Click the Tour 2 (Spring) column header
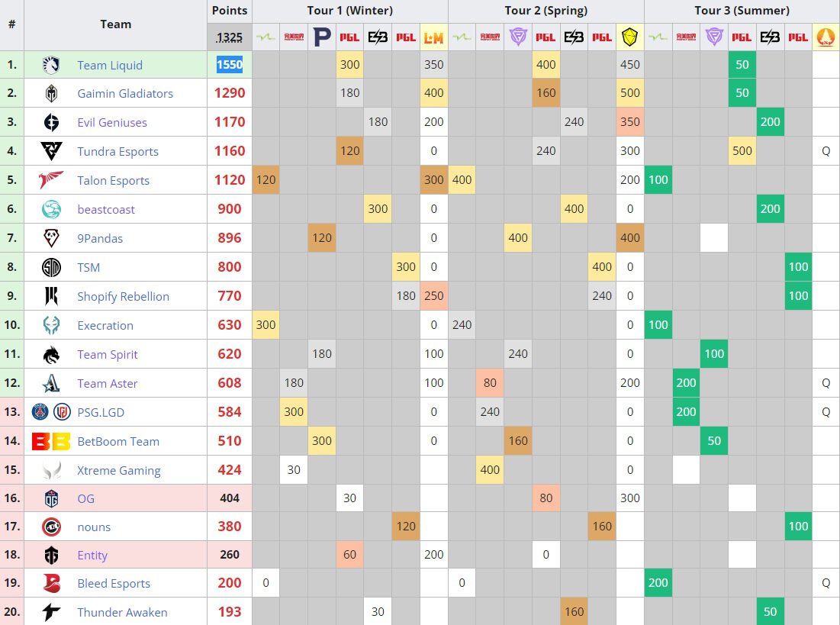Viewport: 840px width, 625px height. 546,10
